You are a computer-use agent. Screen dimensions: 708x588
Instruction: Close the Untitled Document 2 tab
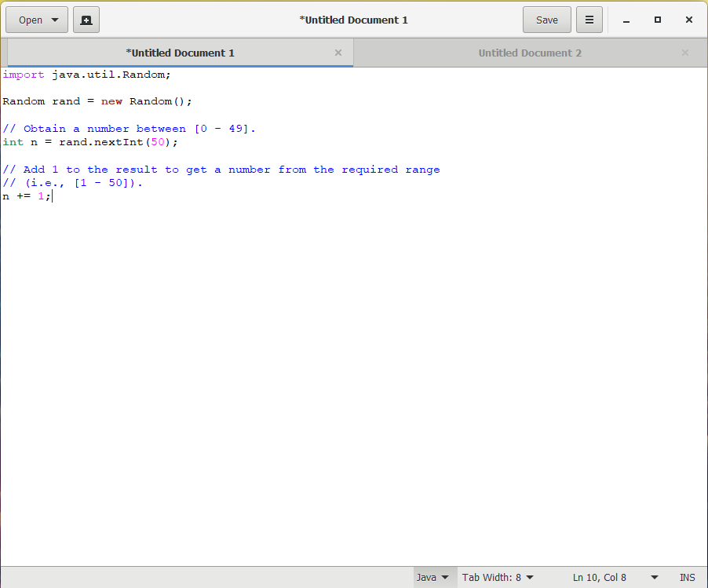pyautogui.click(x=684, y=53)
